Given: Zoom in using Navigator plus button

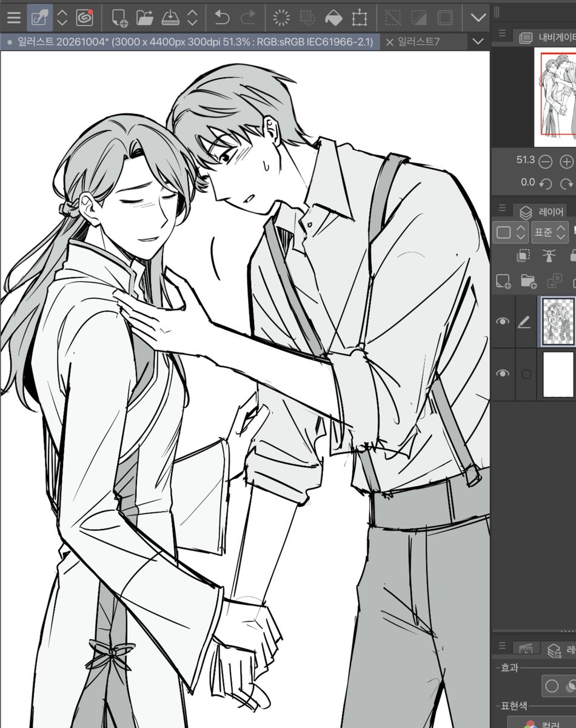Looking at the screenshot, I should point(566,161).
